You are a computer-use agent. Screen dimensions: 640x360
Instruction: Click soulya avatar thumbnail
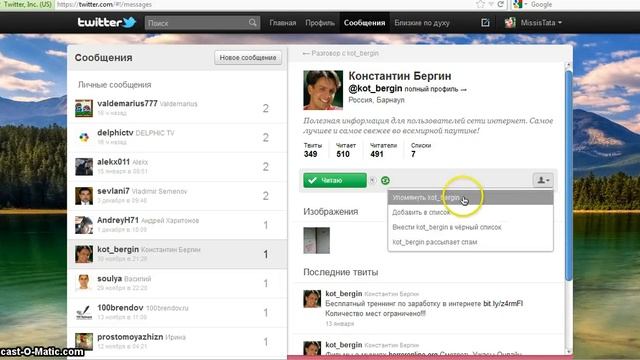pos(84,283)
